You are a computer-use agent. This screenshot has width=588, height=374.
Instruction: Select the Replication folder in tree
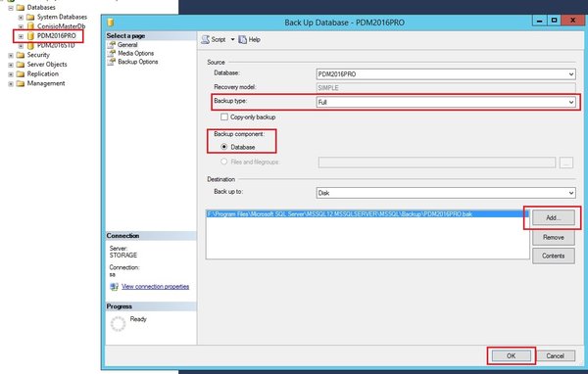point(43,73)
